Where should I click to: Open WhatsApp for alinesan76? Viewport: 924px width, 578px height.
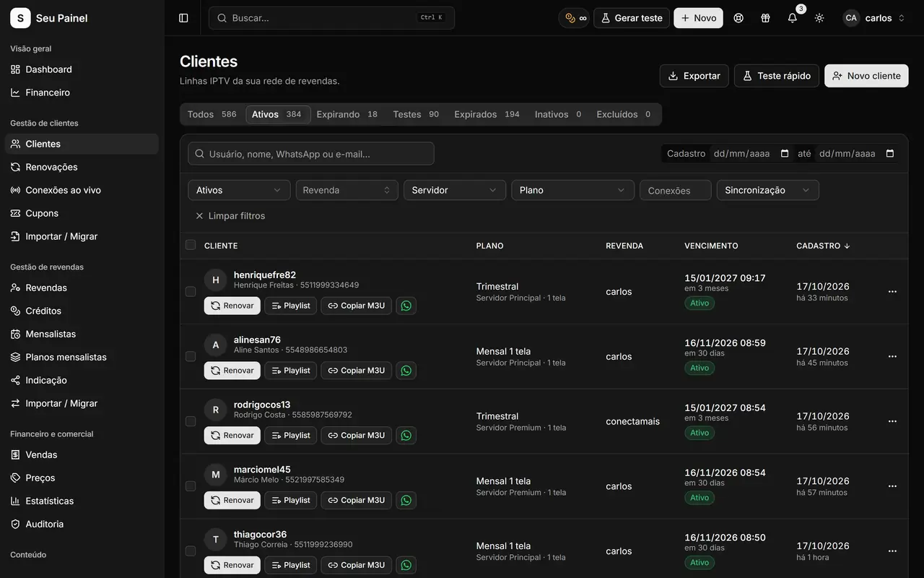pos(406,371)
